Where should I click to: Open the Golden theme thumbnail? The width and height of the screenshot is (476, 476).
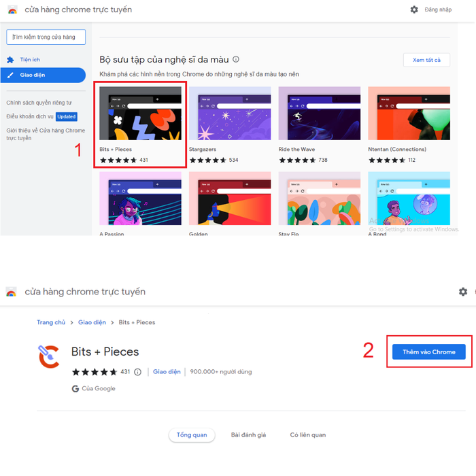pos(230,199)
